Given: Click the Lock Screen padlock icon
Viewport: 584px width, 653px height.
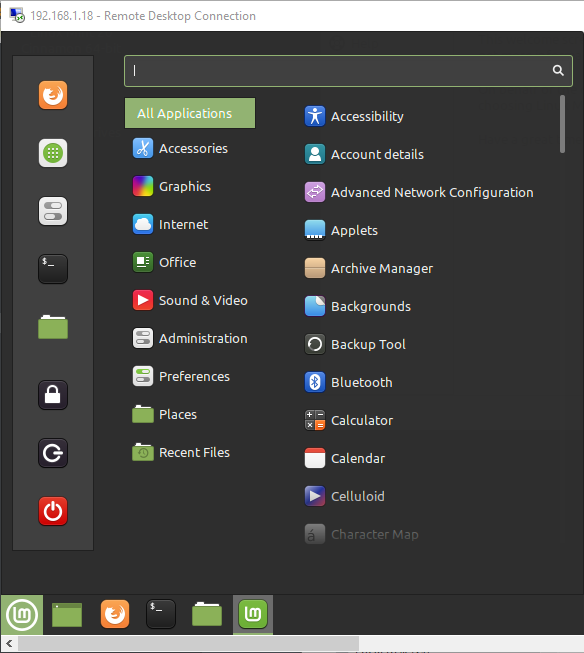Looking at the screenshot, I should click(53, 395).
